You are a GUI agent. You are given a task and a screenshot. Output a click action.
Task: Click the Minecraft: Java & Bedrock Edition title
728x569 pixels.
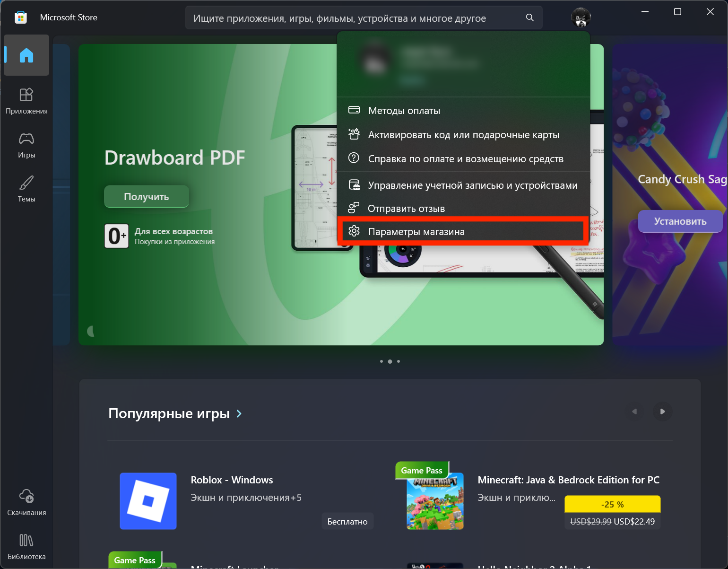click(x=569, y=480)
